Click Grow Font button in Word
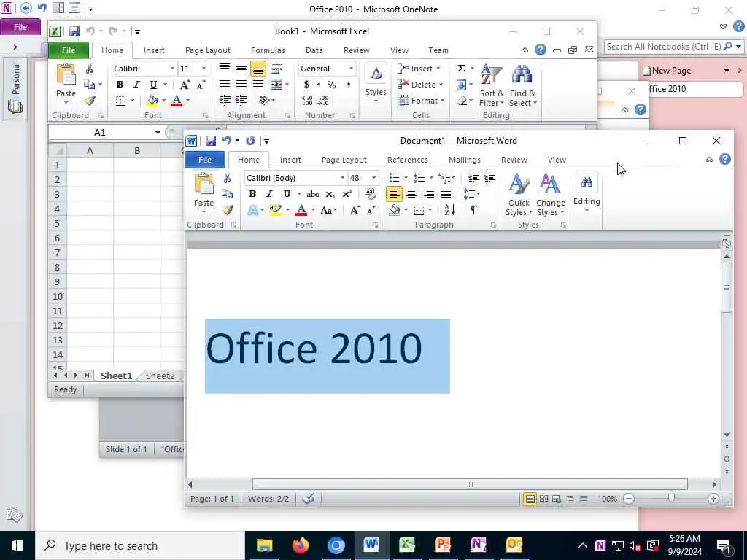The image size is (747, 560). [x=355, y=210]
